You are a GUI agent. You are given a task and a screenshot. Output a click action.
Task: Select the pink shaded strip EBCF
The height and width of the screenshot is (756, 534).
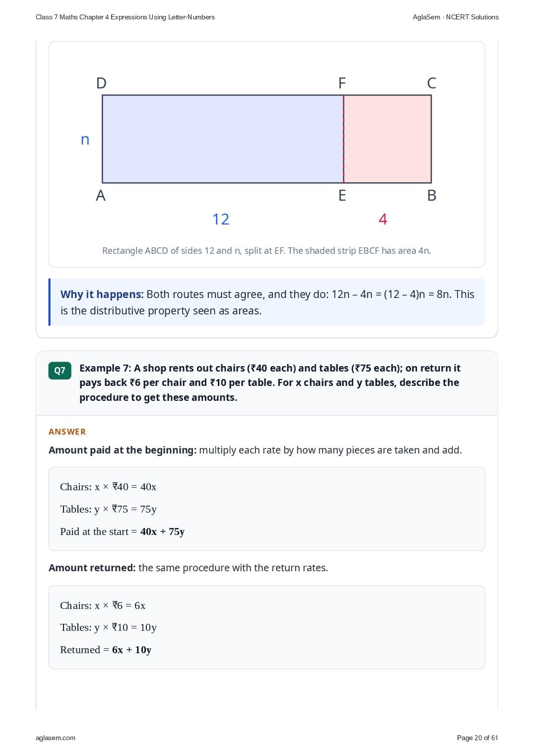388,139
